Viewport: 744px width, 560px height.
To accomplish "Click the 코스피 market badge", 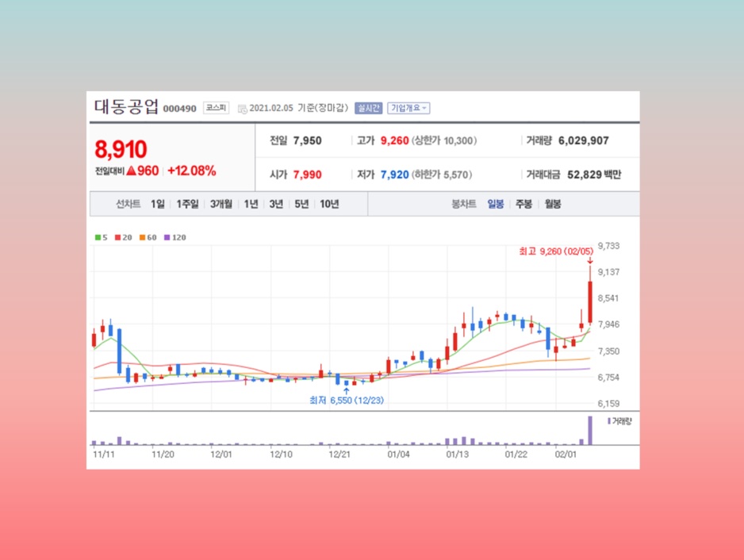I will tap(216, 108).
